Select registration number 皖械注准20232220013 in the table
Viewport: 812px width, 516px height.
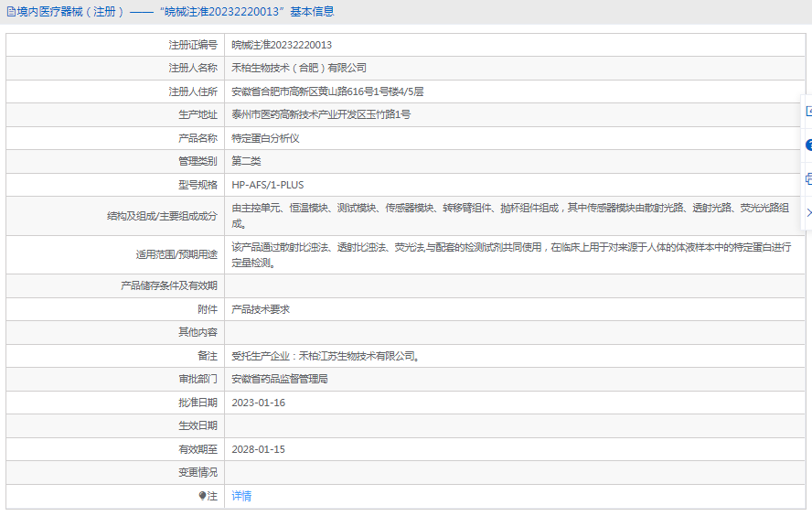282,45
